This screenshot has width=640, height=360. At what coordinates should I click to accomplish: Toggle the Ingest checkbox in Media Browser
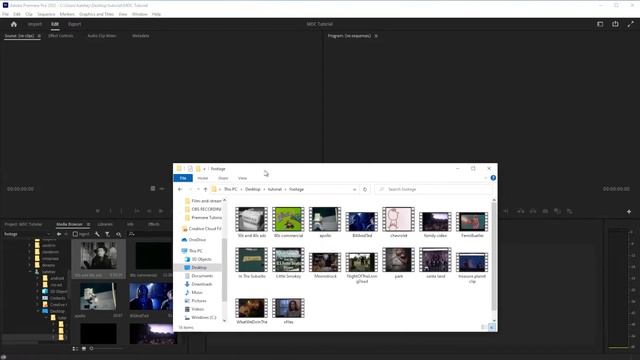point(75,234)
